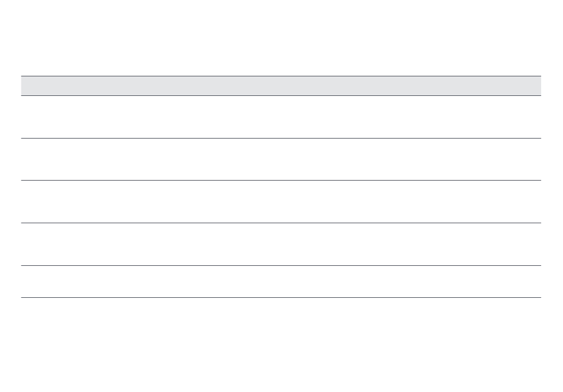Click divider between first and second rows
563x392 pixels.
[x=281, y=138]
